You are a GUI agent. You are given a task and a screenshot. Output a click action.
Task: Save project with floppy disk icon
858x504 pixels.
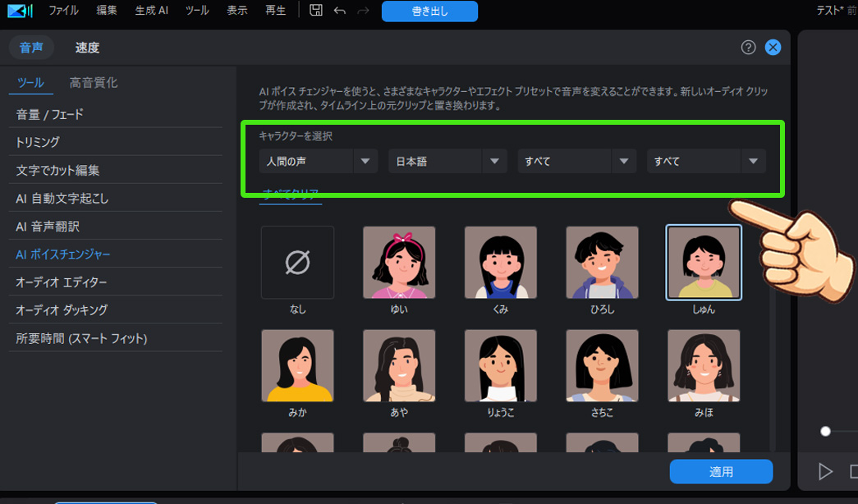316,11
